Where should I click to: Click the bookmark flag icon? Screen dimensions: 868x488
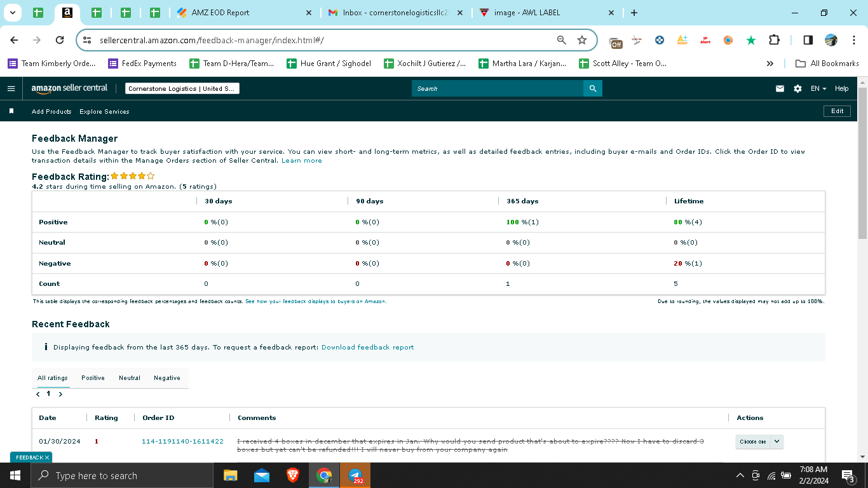pyautogui.click(x=11, y=111)
